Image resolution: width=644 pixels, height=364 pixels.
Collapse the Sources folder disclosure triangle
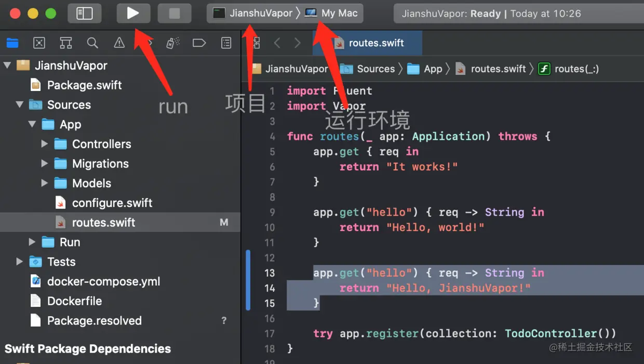click(x=20, y=105)
